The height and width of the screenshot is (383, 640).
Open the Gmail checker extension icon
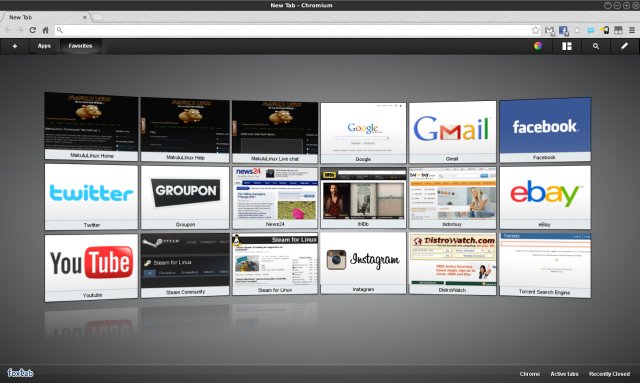tap(549, 31)
